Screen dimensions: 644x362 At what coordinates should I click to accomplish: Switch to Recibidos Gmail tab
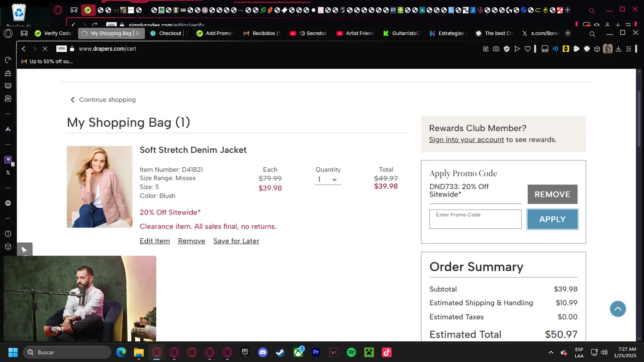click(262, 33)
